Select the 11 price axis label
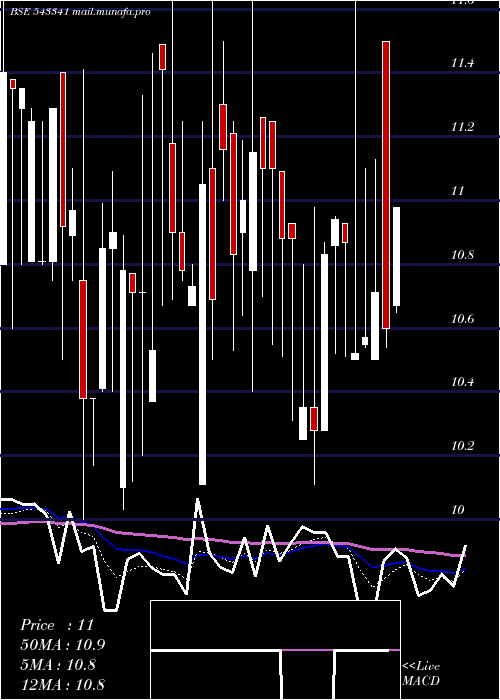The width and height of the screenshot is (500, 700). [x=457, y=191]
